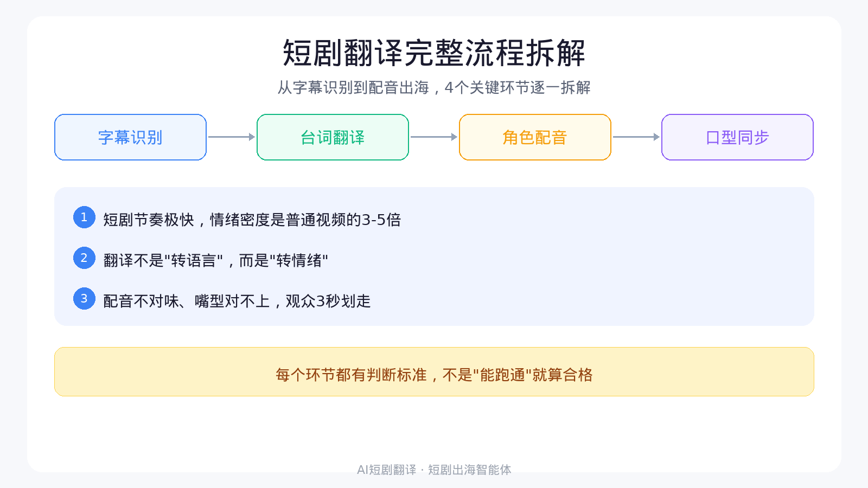
Task: Click the arrow between 字幕识别 and 台词翻译
Action: coord(232,137)
